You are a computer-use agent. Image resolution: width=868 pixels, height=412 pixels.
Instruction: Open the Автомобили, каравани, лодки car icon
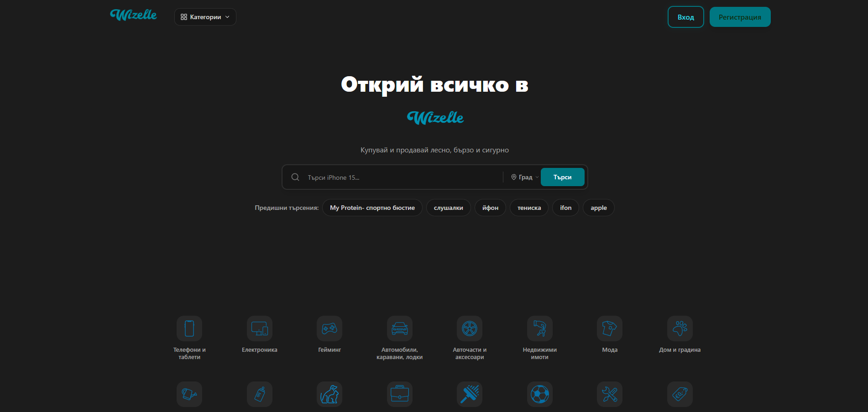[400, 329]
